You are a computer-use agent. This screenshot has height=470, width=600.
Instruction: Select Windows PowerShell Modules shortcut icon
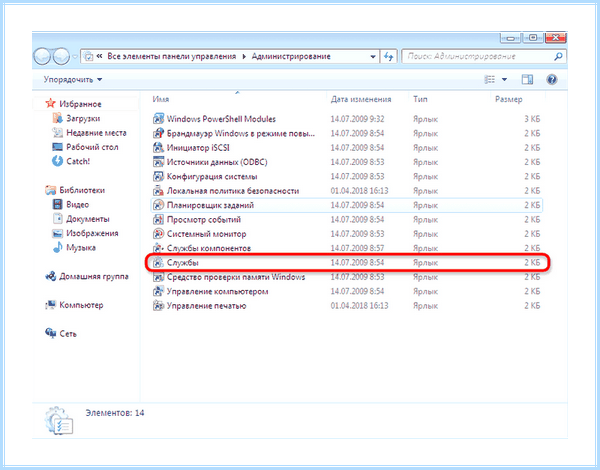coord(158,119)
